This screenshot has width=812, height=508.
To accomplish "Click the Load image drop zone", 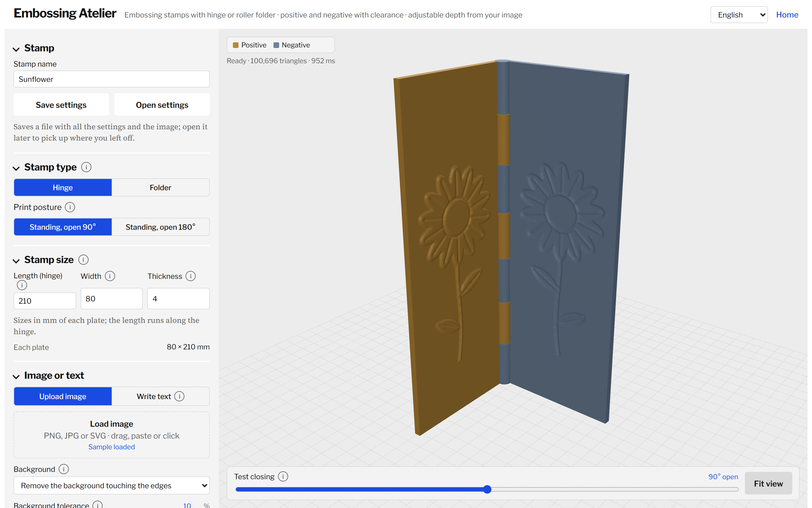I will pos(111,435).
